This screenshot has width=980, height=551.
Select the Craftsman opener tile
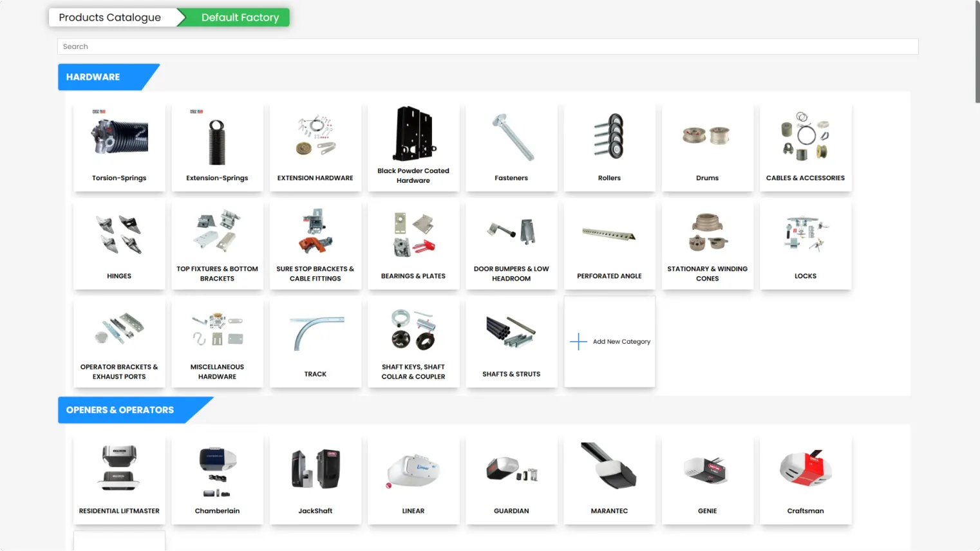805,480
